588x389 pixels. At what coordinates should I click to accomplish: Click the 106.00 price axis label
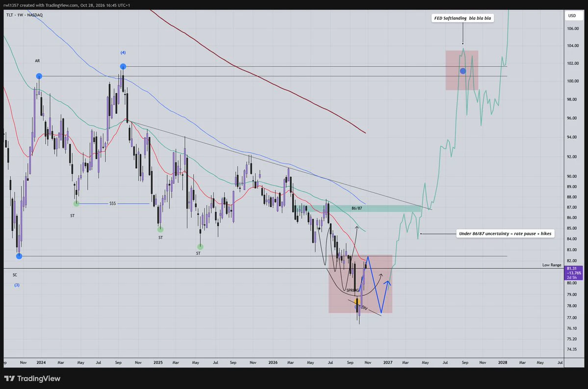pos(572,28)
